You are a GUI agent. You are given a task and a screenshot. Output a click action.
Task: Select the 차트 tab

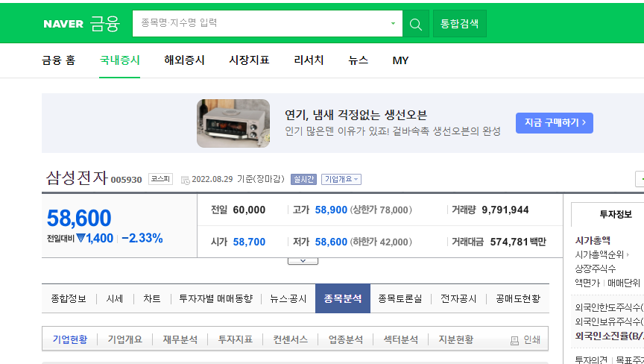pos(152,298)
